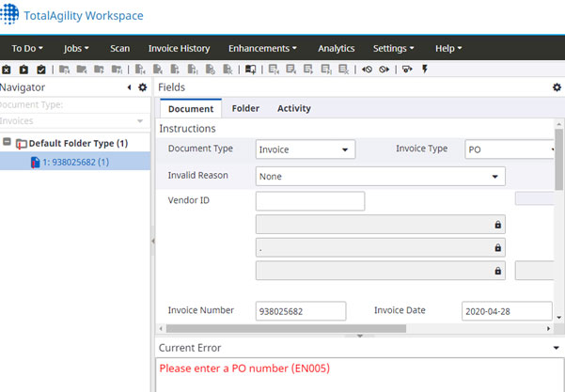This screenshot has width=565, height=392.
Task: Expand the Invalid Reason dropdown
Action: click(380, 176)
